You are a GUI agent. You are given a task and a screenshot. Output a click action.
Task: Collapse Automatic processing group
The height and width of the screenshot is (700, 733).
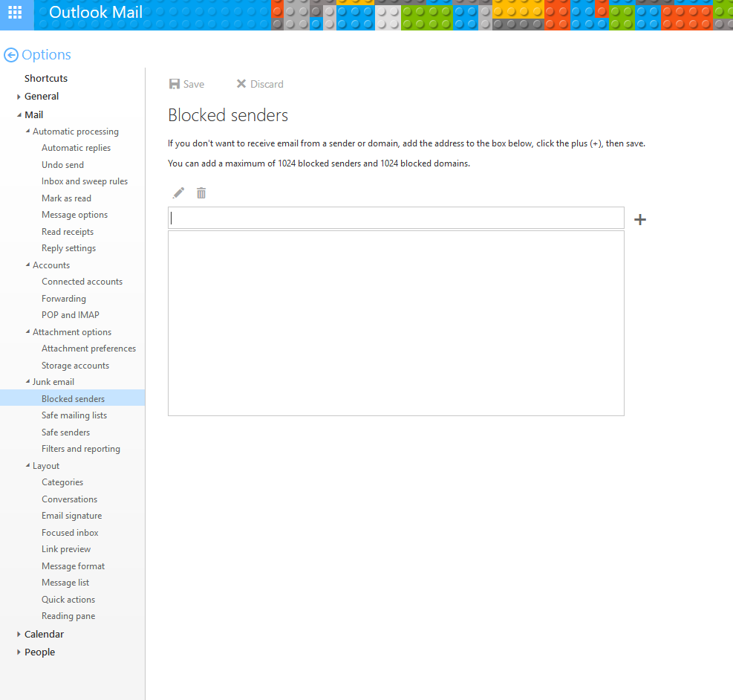pos(27,132)
